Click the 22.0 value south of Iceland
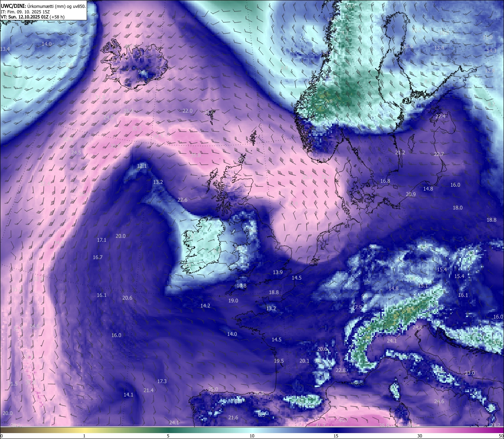This screenshot has width=504, height=439. click(x=187, y=111)
